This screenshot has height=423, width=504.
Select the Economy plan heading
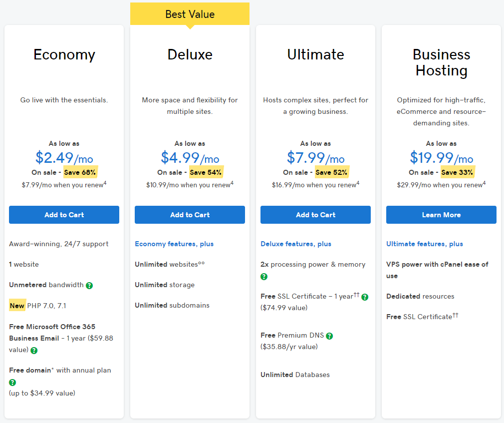tap(64, 54)
